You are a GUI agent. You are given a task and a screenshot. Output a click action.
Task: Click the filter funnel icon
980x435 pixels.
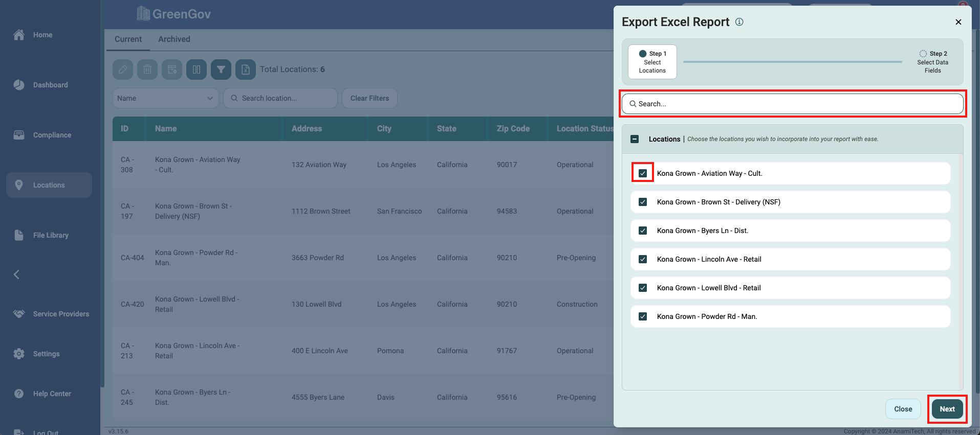pyautogui.click(x=221, y=70)
